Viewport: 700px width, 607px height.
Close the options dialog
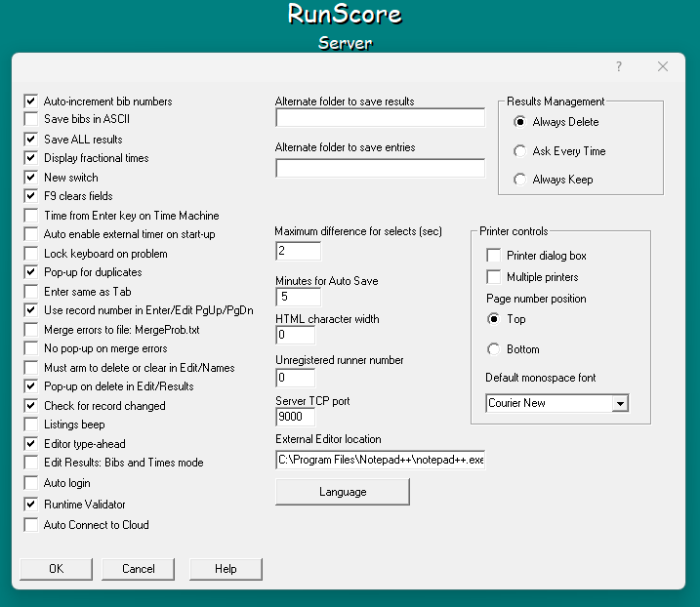[x=663, y=67]
